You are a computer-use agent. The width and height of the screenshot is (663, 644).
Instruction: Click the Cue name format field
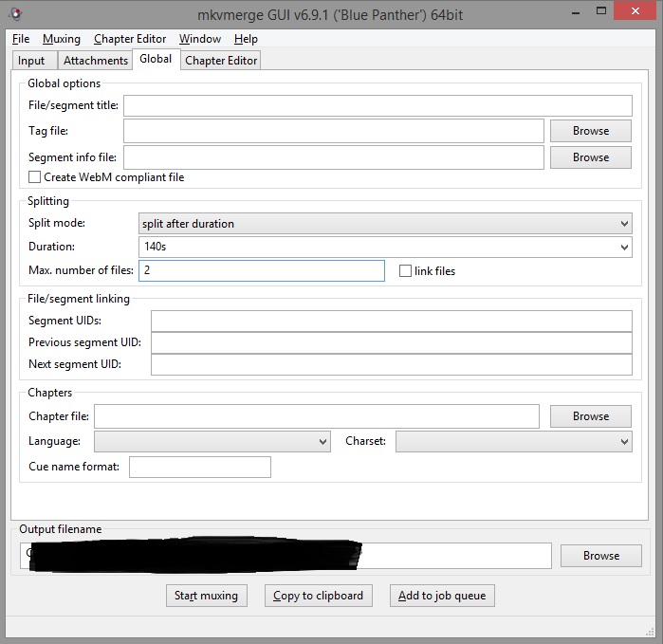pyautogui.click(x=200, y=467)
